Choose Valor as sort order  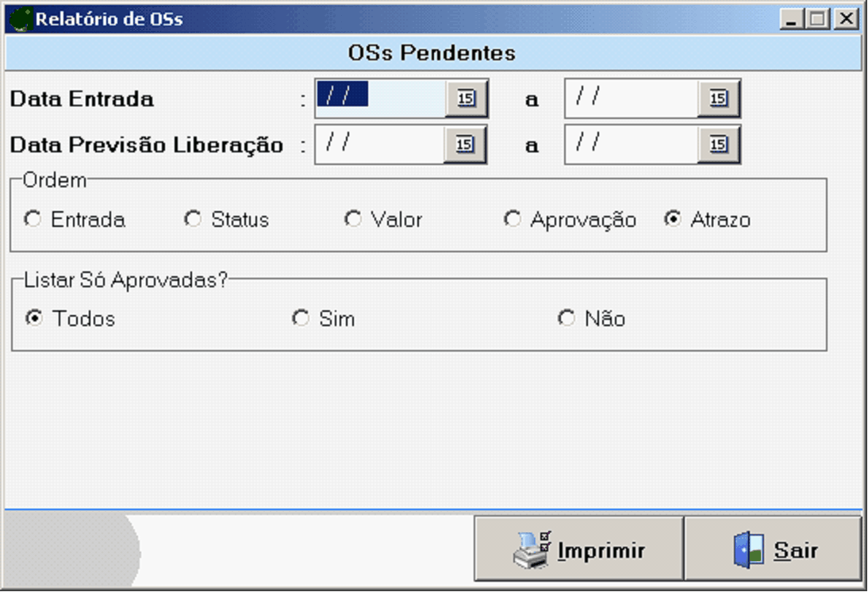[353, 220]
